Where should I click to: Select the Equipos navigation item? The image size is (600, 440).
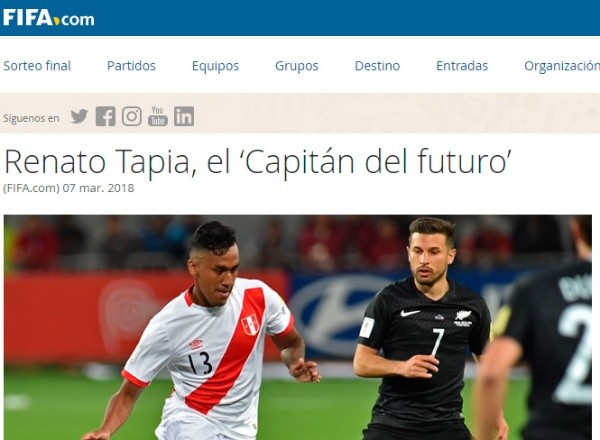tap(215, 66)
